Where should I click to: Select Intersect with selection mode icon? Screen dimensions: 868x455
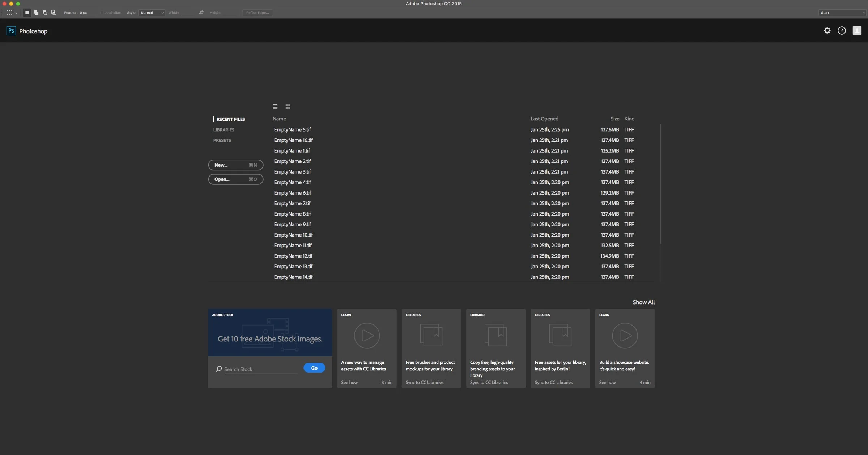pos(54,13)
